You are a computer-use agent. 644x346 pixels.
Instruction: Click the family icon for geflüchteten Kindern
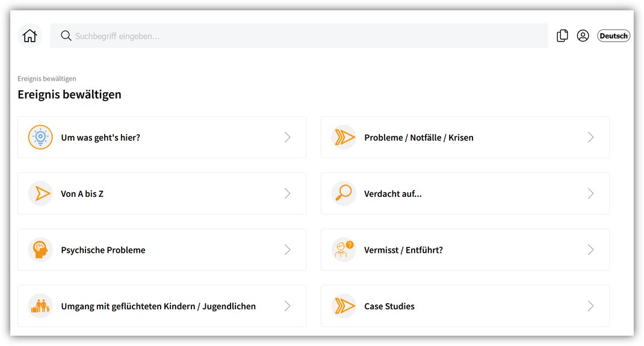40,306
